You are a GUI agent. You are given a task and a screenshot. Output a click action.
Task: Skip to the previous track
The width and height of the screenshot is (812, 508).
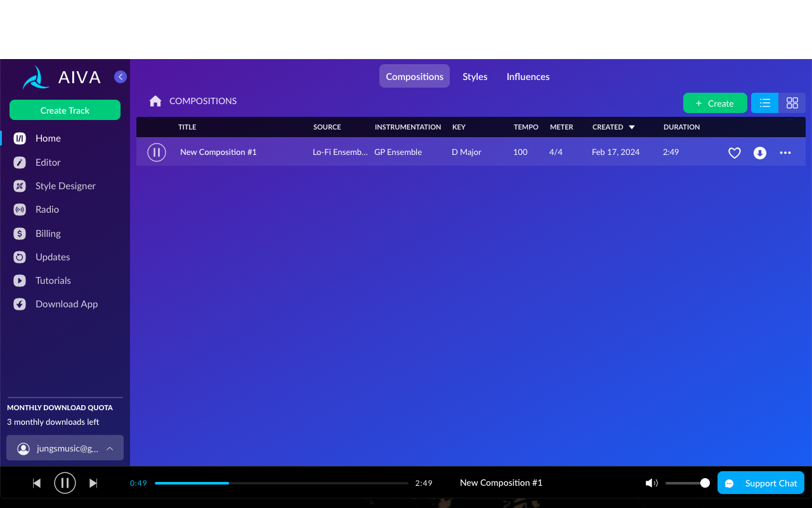[x=37, y=483]
